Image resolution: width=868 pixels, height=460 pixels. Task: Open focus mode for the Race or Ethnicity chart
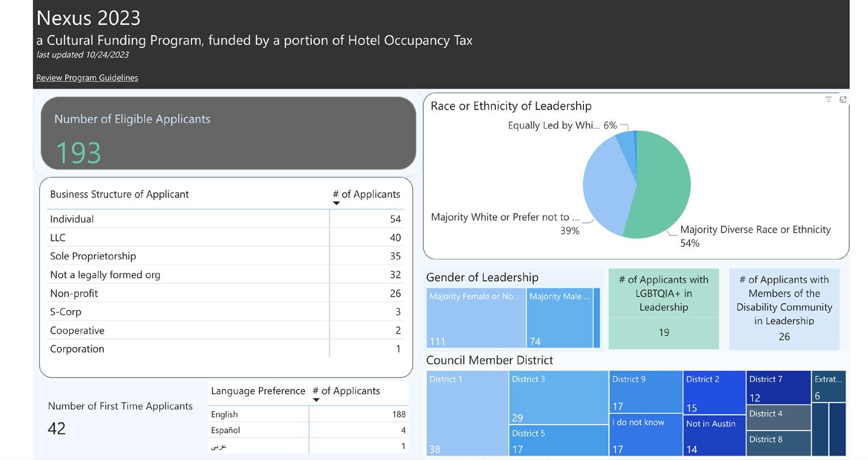click(x=843, y=100)
